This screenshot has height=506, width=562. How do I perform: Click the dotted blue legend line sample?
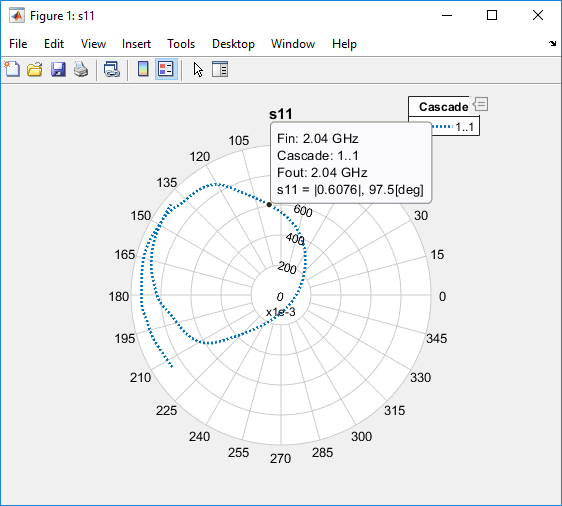pos(443,126)
